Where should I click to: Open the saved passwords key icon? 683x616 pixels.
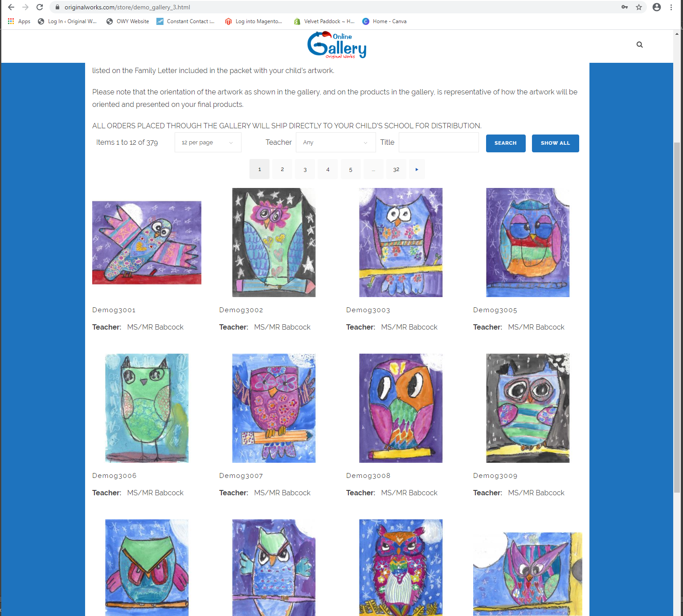click(625, 7)
